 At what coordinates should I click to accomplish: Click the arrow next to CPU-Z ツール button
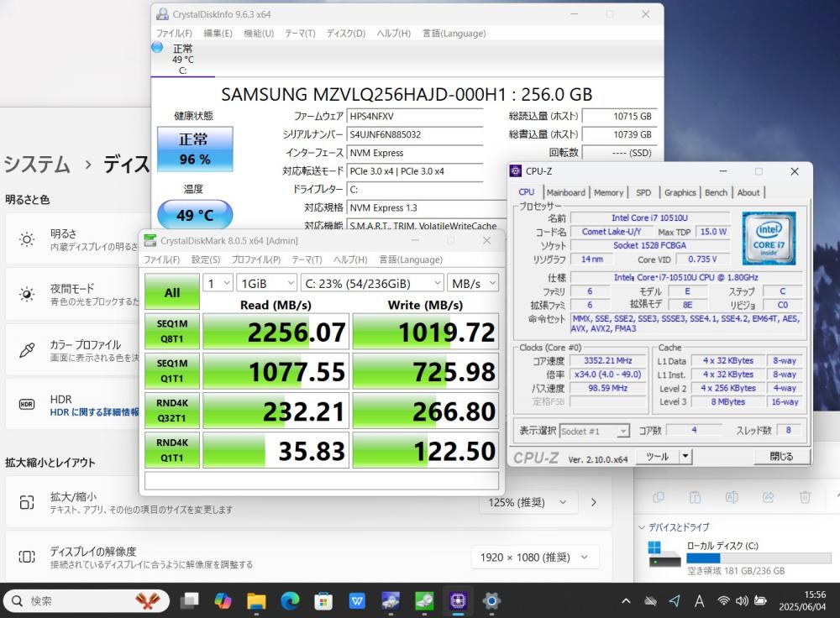click(x=685, y=456)
